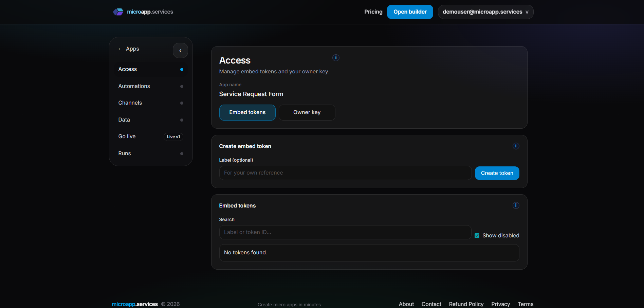The image size is (644, 308).
Task: Collapse the sidebar using the chevron button
Action: 180,50
